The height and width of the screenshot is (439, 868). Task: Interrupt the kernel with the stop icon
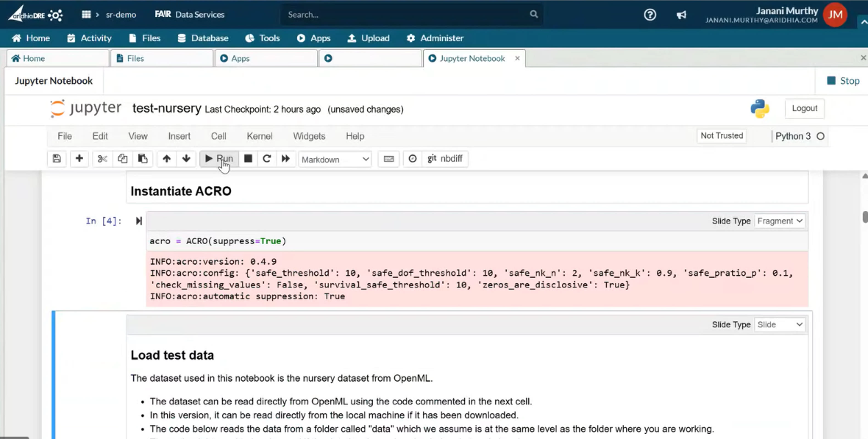pos(248,158)
